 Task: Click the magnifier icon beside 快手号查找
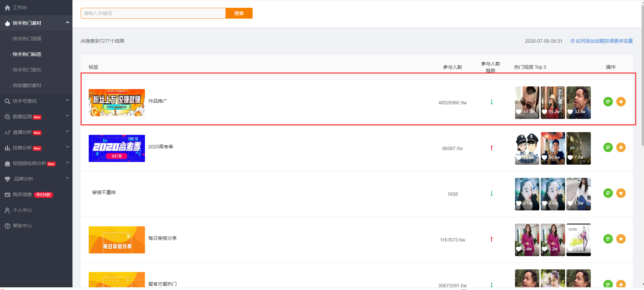7,101
